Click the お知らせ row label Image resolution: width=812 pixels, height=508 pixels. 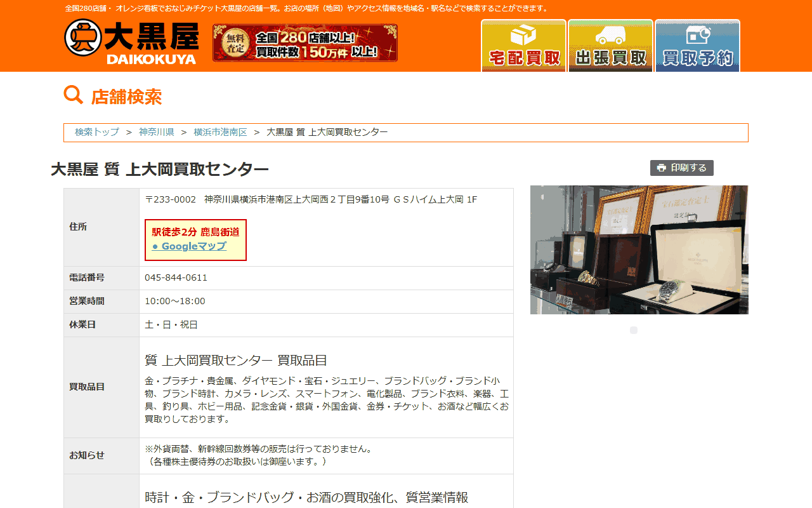pyautogui.click(x=87, y=455)
